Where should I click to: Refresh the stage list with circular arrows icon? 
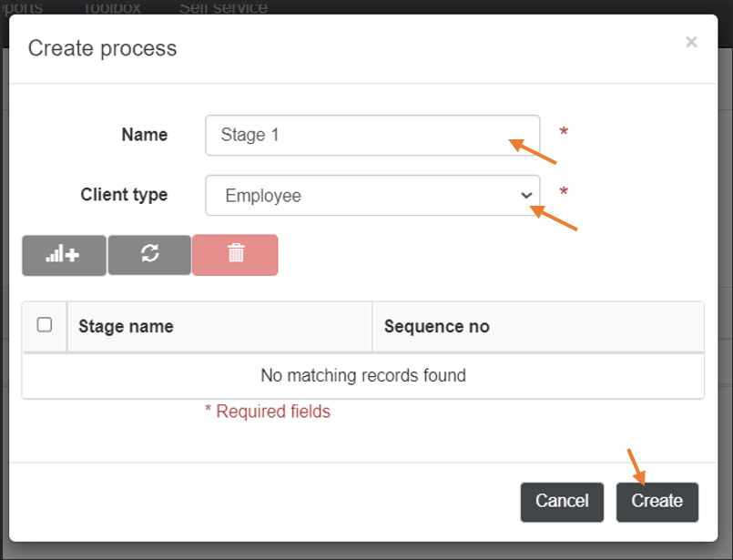pos(148,255)
